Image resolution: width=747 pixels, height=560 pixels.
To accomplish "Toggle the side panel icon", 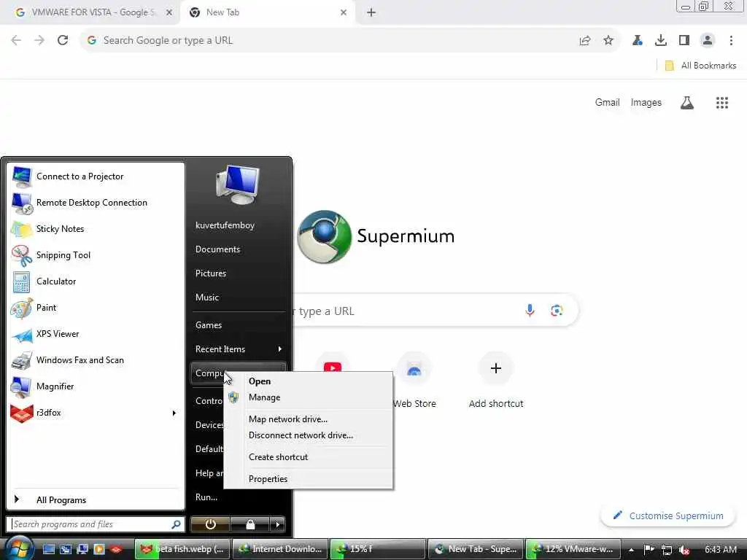I will [684, 41].
